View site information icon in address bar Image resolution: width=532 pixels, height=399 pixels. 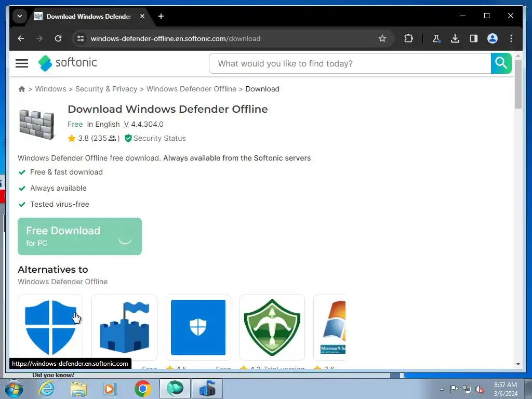pos(81,38)
